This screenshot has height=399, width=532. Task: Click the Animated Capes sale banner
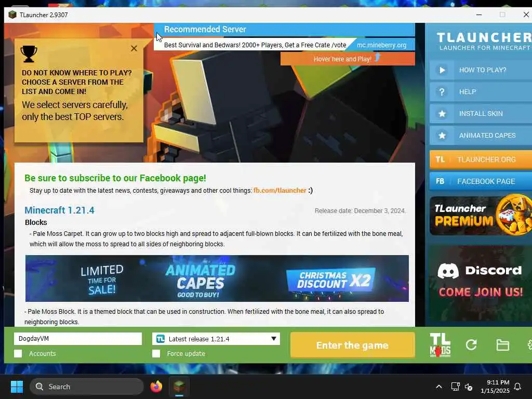tap(217, 278)
